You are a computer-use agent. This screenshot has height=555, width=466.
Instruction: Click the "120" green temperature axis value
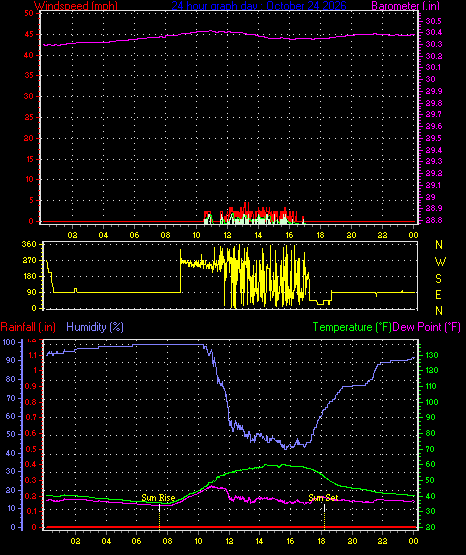click(432, 370)
